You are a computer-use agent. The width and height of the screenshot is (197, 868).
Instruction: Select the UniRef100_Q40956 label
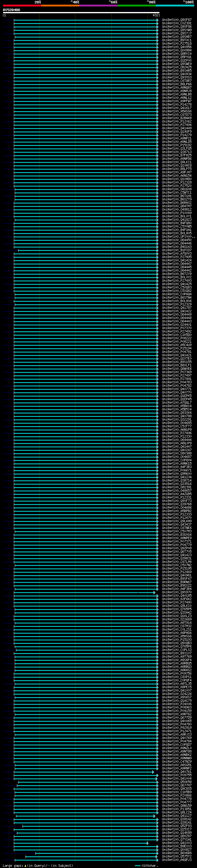[x=177, y=47]
